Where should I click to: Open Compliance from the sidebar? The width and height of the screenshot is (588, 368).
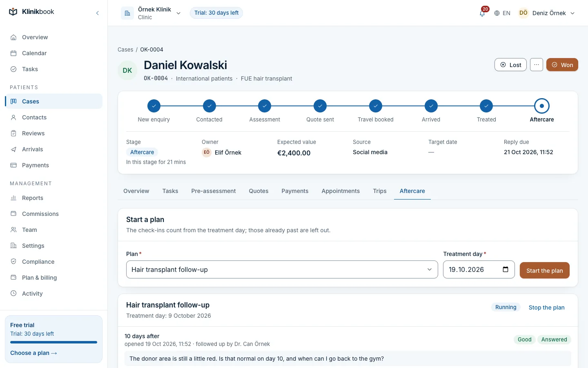[x=53, y=262]
